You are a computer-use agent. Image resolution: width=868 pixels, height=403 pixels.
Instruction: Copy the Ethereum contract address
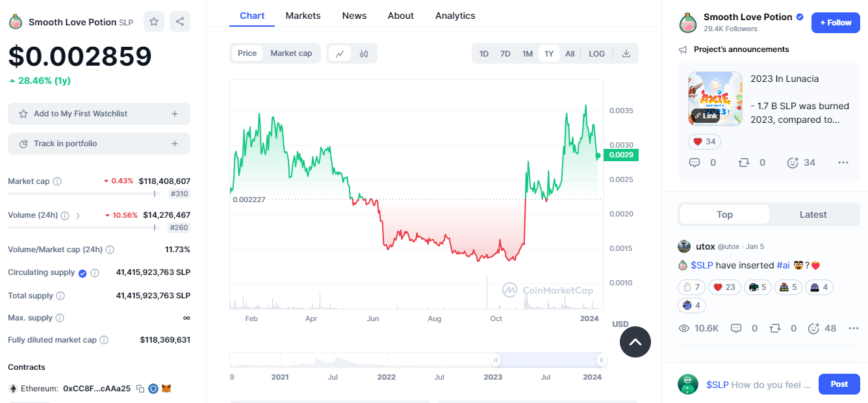pos(140,389)
